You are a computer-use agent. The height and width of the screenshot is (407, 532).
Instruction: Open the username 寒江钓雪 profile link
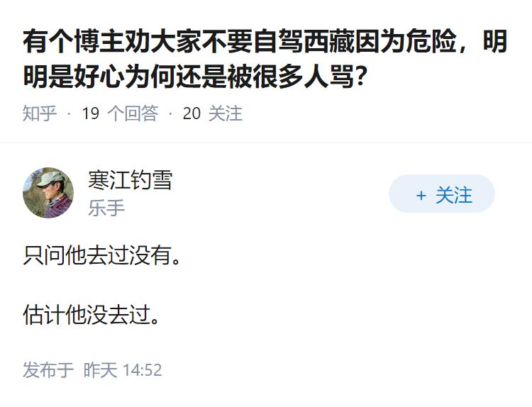point(130,180)
